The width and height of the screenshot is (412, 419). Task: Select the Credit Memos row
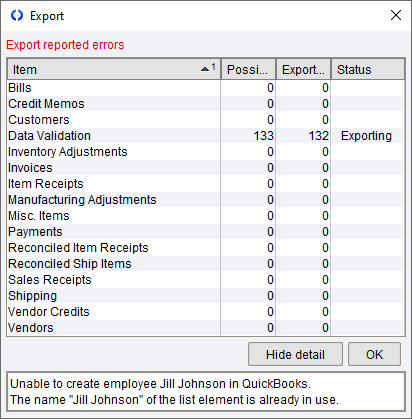[206, 104]
